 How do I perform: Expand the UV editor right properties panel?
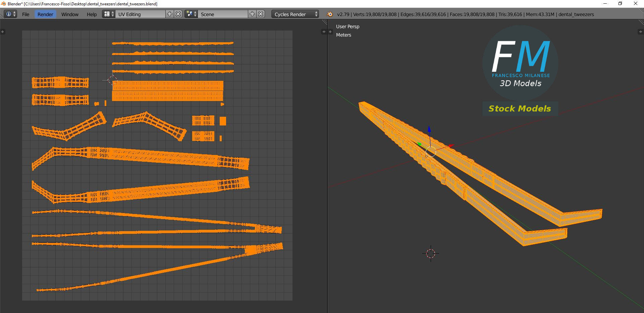[x=324, y=32]
